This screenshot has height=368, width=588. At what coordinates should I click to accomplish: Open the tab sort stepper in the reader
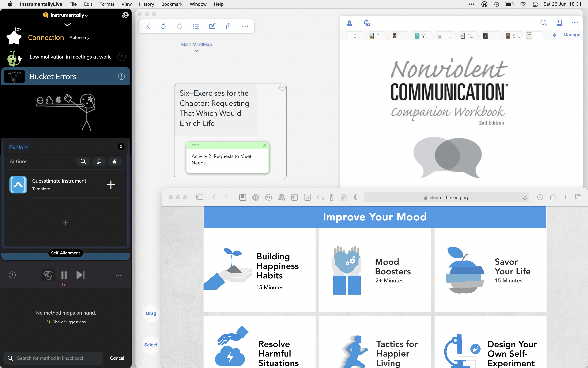[554, 35]
